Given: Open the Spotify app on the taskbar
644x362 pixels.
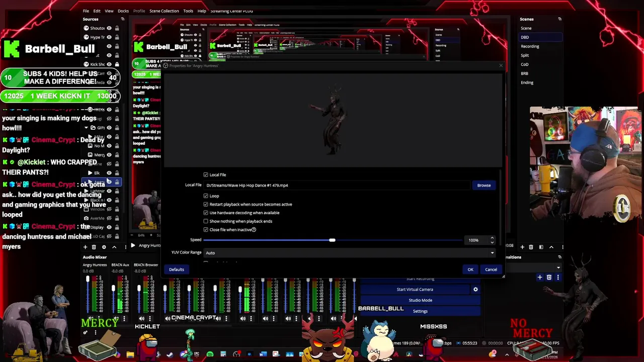Looking at the screenshot, I should tap(210, 354).
